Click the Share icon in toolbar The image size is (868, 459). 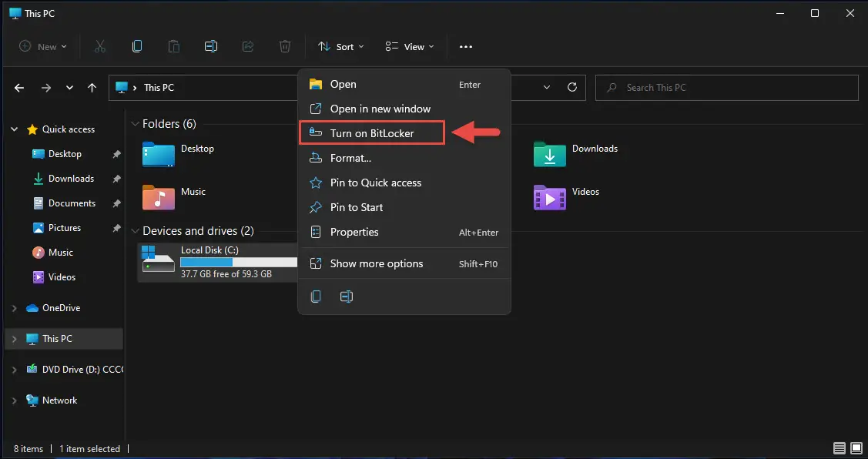(248, 46)
